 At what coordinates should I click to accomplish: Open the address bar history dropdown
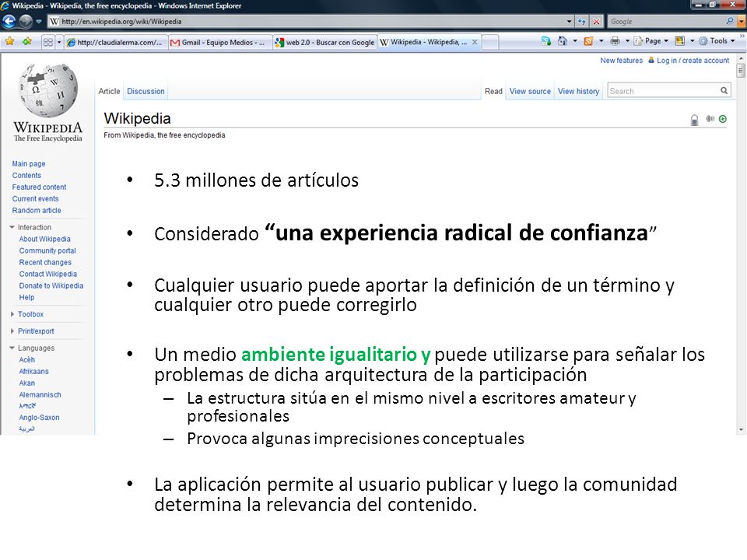point(569,22)
